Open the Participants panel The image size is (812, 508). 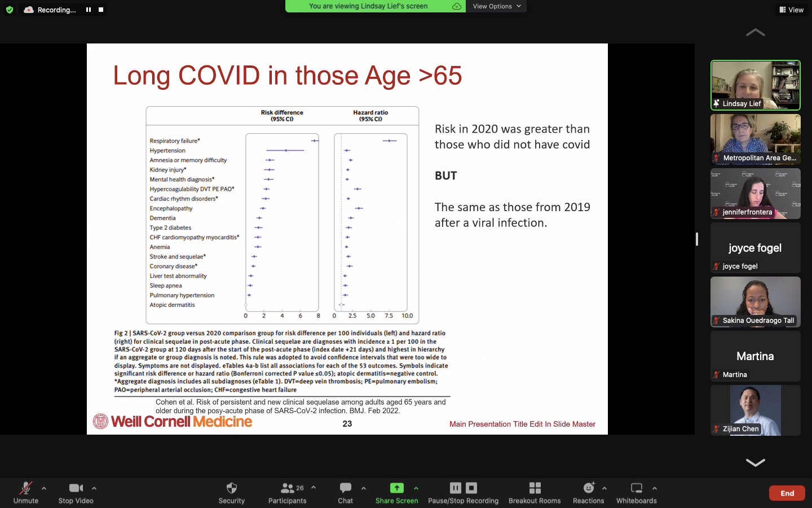(x=288, y=493)
